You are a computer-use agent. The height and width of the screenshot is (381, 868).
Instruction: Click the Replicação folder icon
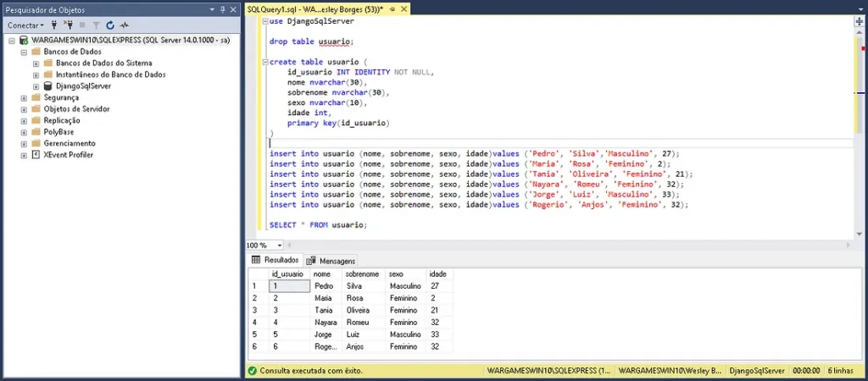click(x=36, y=120)
